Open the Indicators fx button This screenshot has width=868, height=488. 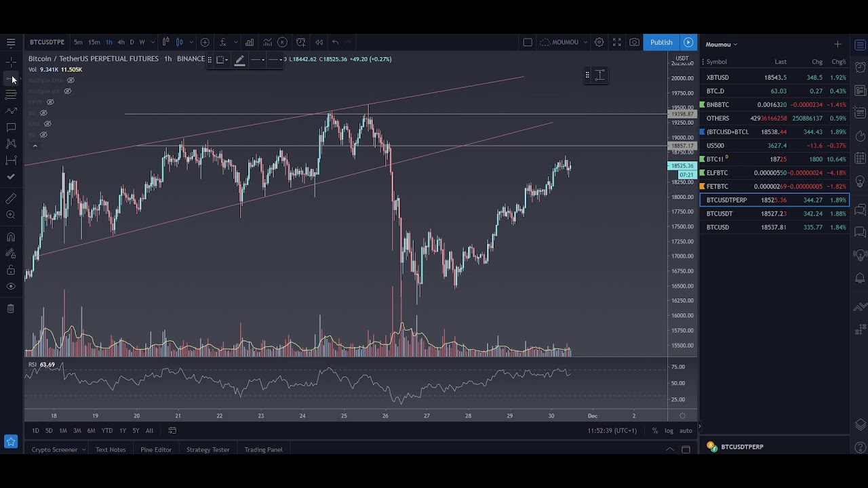[222, 42]
